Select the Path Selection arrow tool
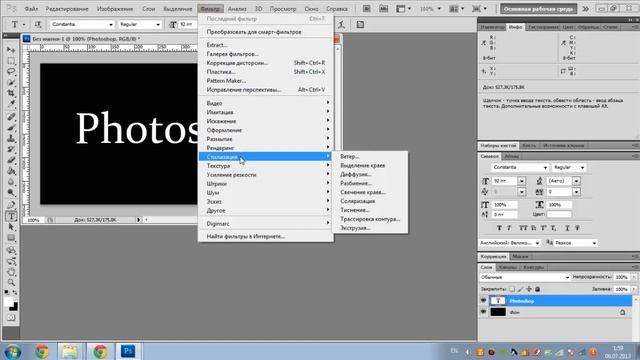The image size is (640, 360). coord(11,227)
